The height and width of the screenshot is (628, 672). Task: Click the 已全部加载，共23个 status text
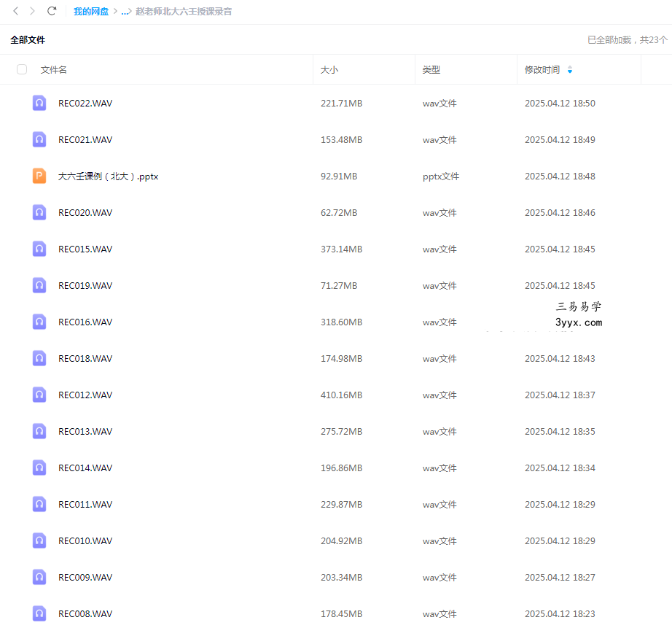[x=628, y=40]
